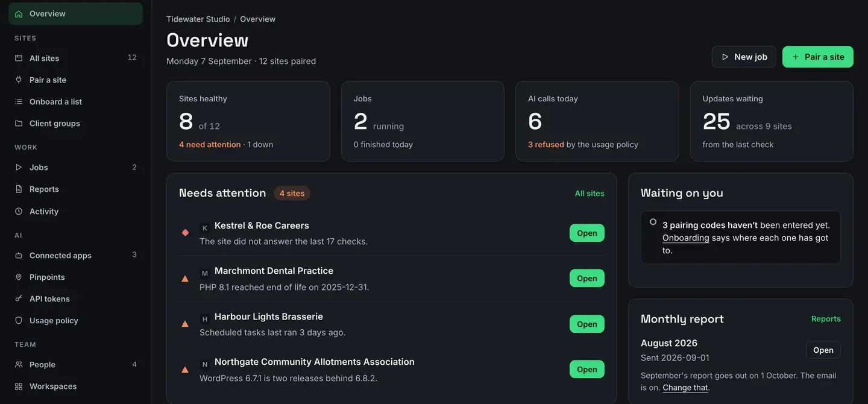Click the location icon beside Pinpoints

click(x=19, y=277)
